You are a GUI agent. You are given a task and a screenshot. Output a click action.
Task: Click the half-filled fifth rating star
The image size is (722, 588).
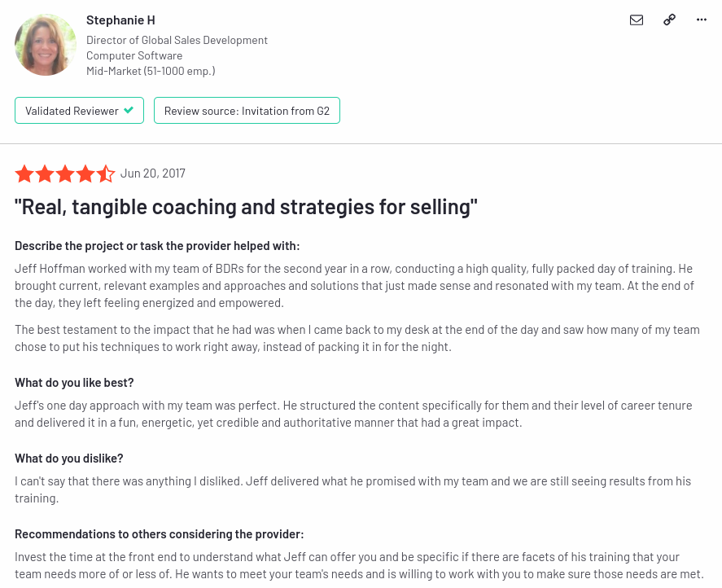[106, 173]
